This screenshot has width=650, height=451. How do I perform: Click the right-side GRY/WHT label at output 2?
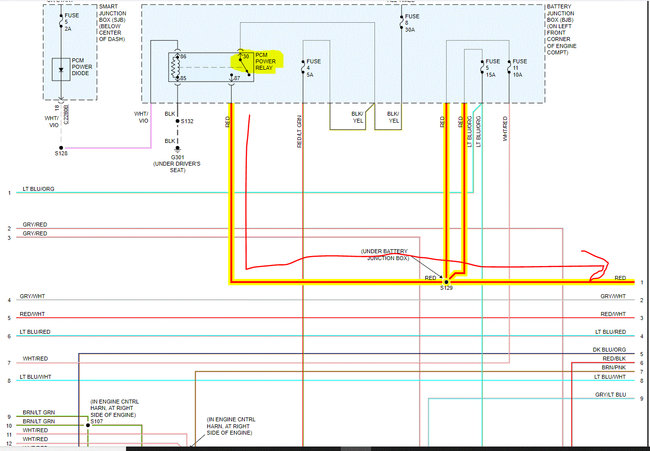pos(613,296)
